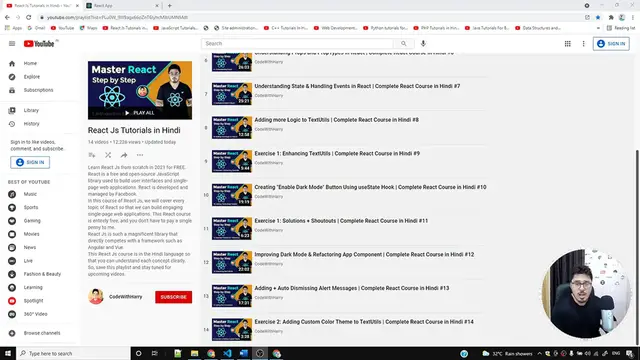
Task: Open Visual Studio Code from taskbar
Action: [x=227, y=353]
